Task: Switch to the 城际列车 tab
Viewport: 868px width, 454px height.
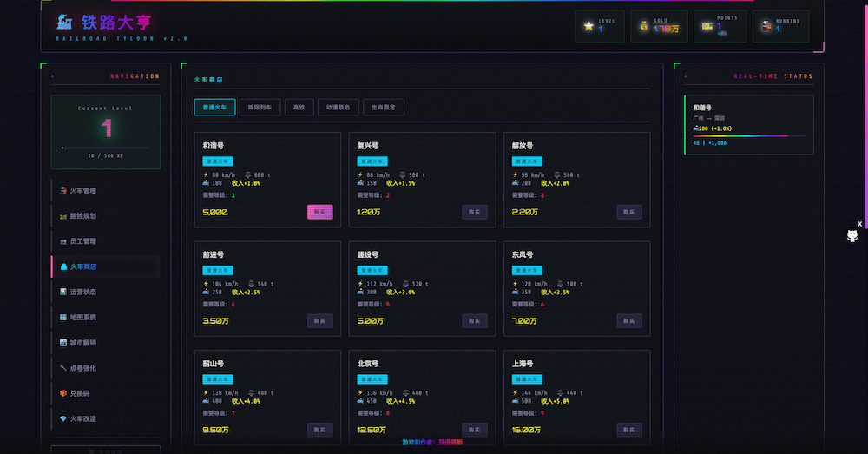Action: click(260, 108)
